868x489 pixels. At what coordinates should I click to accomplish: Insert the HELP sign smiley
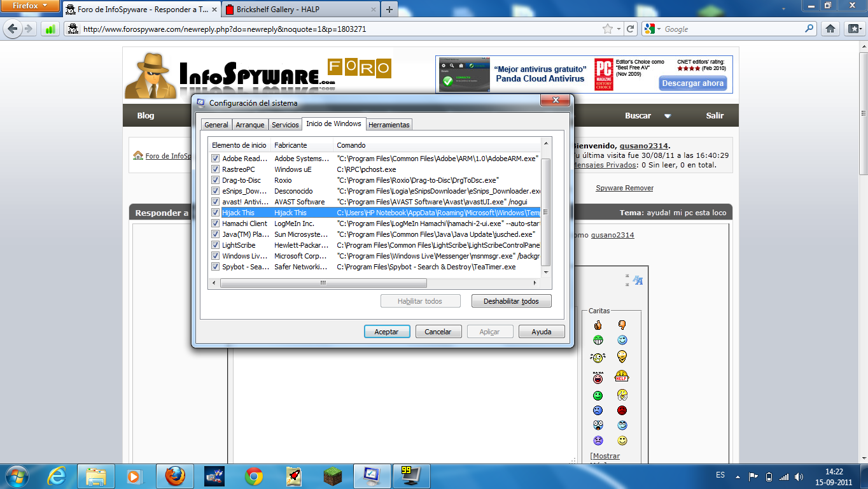pos(622,377)
